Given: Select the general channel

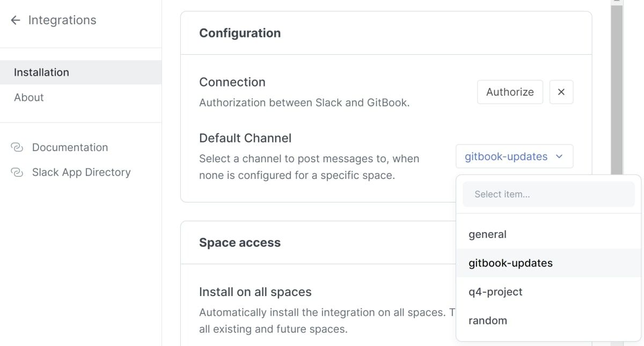Looking at the screenshot, I should click(x=487, y=234).
